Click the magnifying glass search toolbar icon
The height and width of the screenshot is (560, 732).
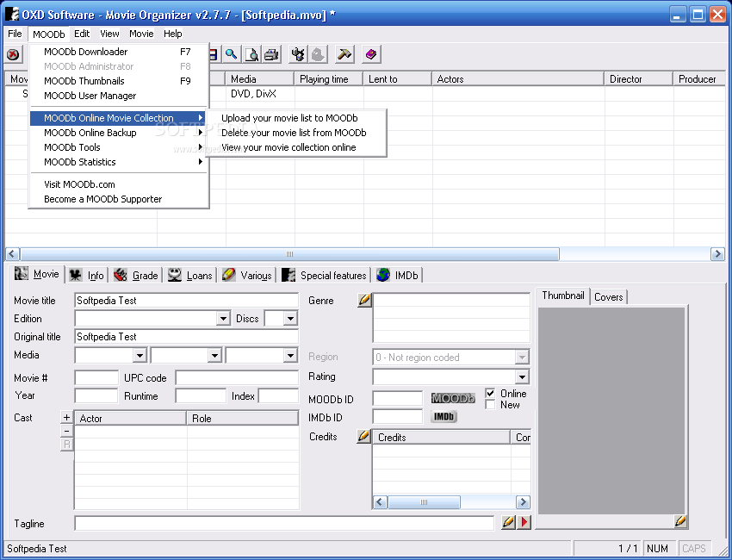click(x=232, y=54)
